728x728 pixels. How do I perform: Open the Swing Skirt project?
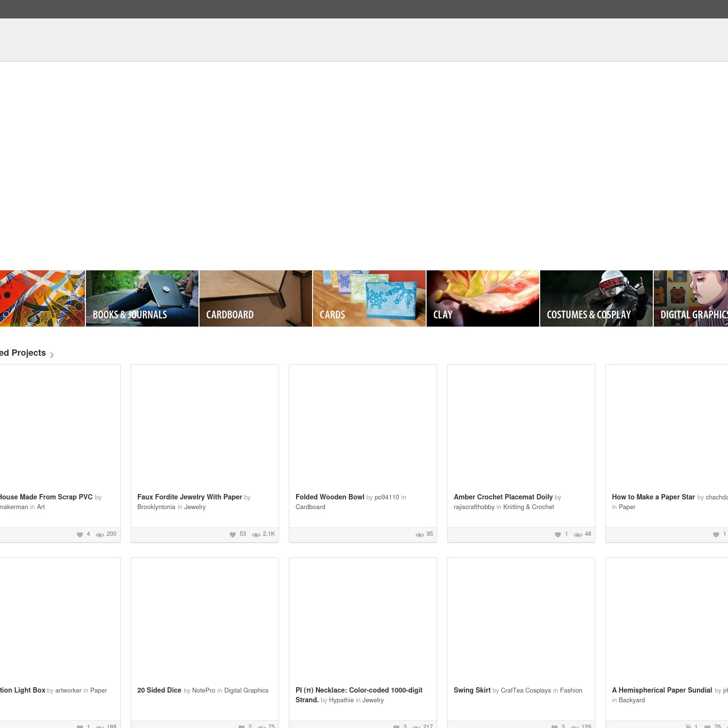[472, 690]
